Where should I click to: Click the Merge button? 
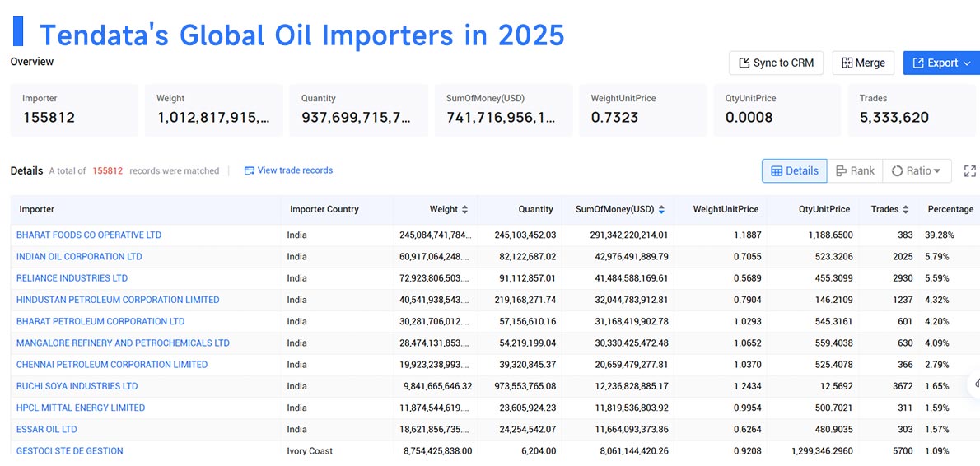pos(863,63)
